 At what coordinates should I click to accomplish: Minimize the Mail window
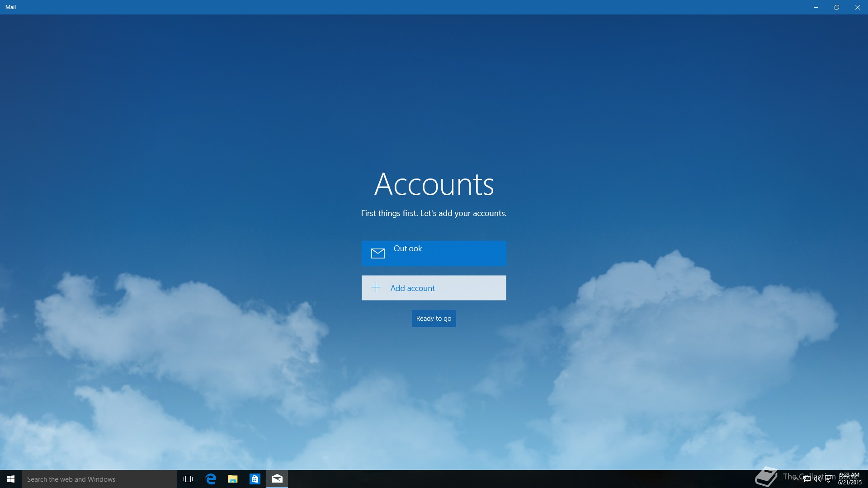pyautogui.click(x=816, y=7)
